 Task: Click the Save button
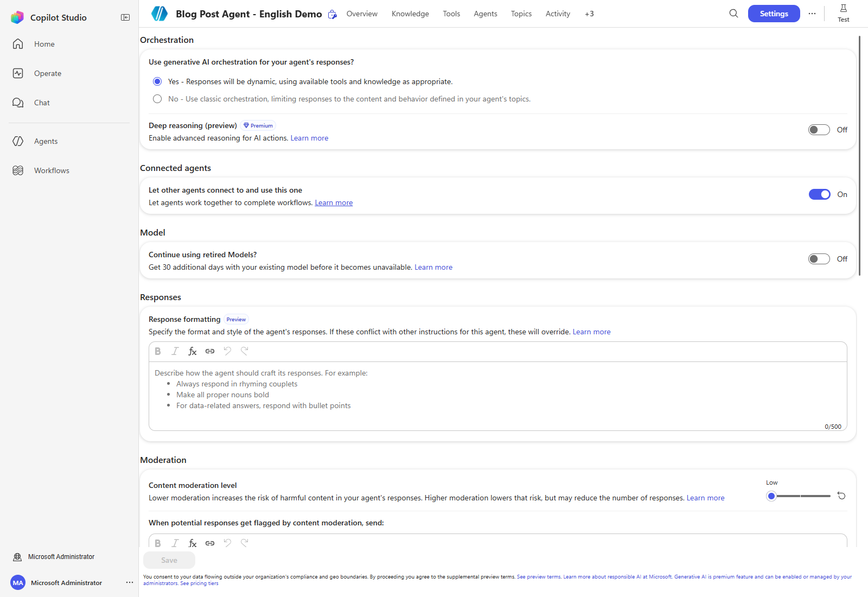tap(169, 560)
